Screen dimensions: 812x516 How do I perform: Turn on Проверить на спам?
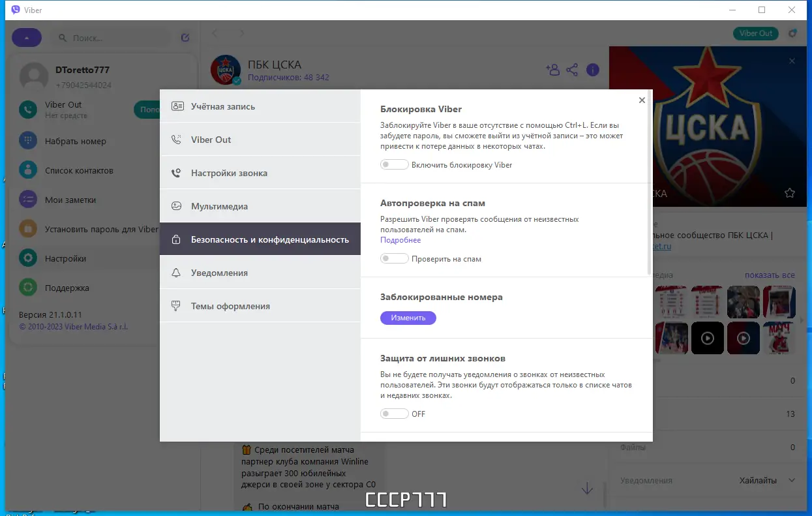394,258
